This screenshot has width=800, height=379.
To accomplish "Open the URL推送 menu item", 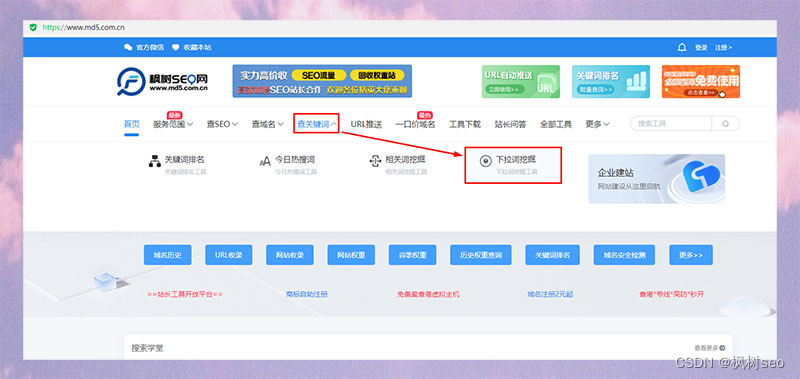I will (366, 124).
